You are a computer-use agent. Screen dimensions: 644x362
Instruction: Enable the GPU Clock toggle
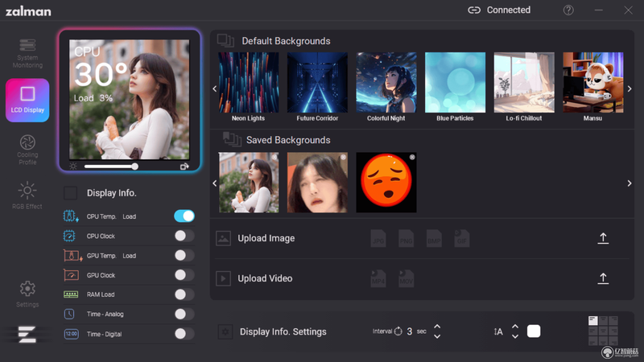184,275
